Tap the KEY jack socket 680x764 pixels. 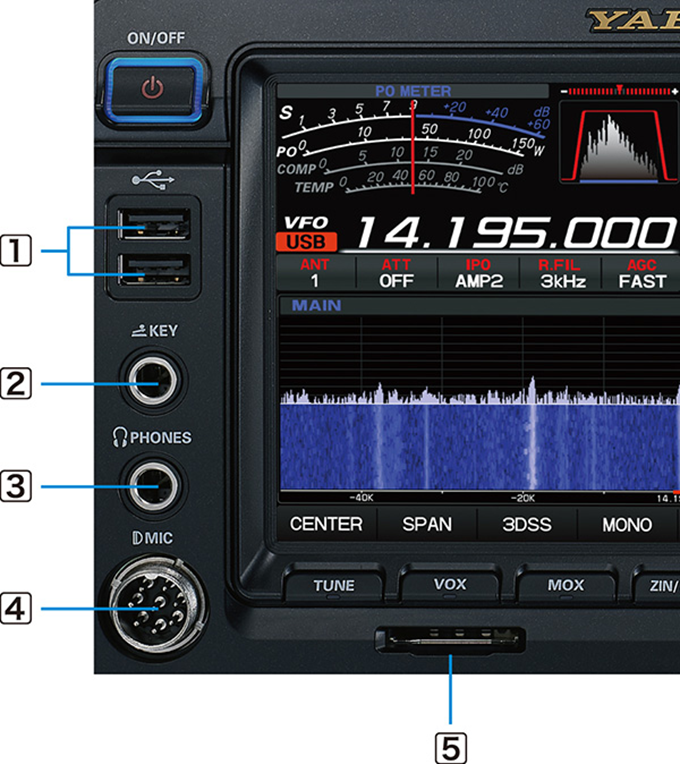click(153, 380)
